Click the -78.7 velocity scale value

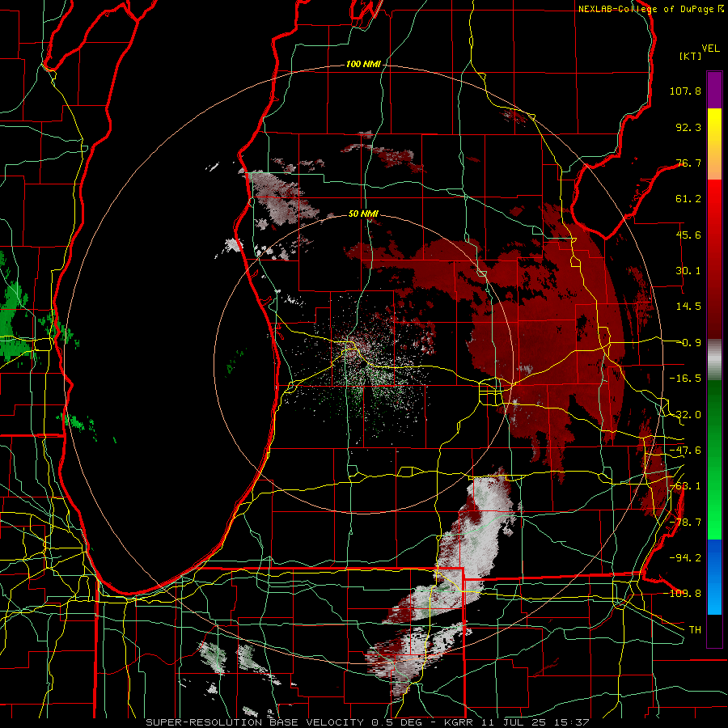(x=685, y=523)
